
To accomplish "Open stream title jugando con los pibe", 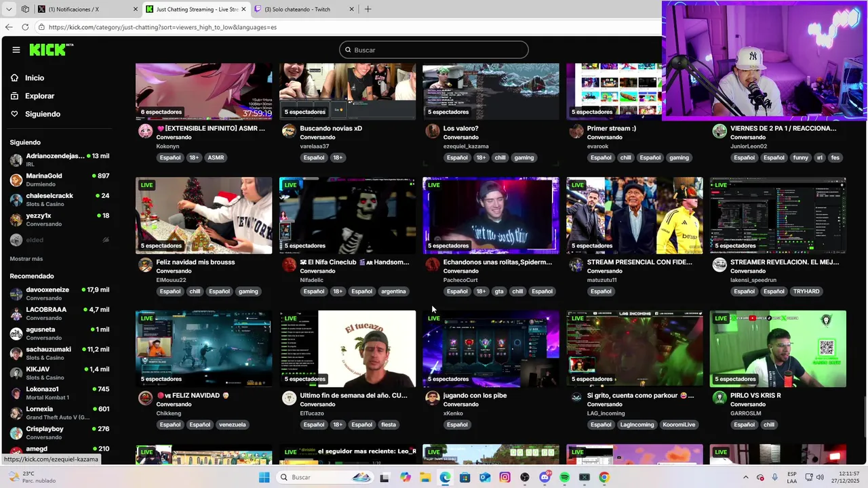I will [x=475, y=395].
